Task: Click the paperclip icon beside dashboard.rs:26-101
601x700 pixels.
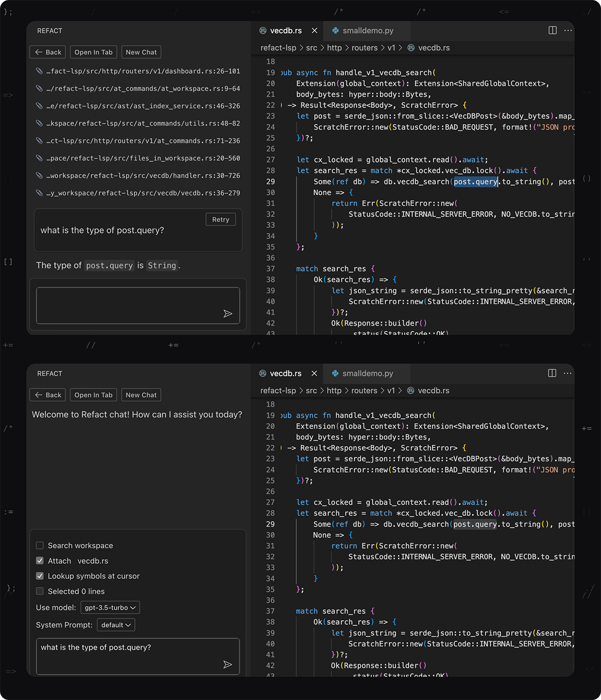Action: pos(39,71)
